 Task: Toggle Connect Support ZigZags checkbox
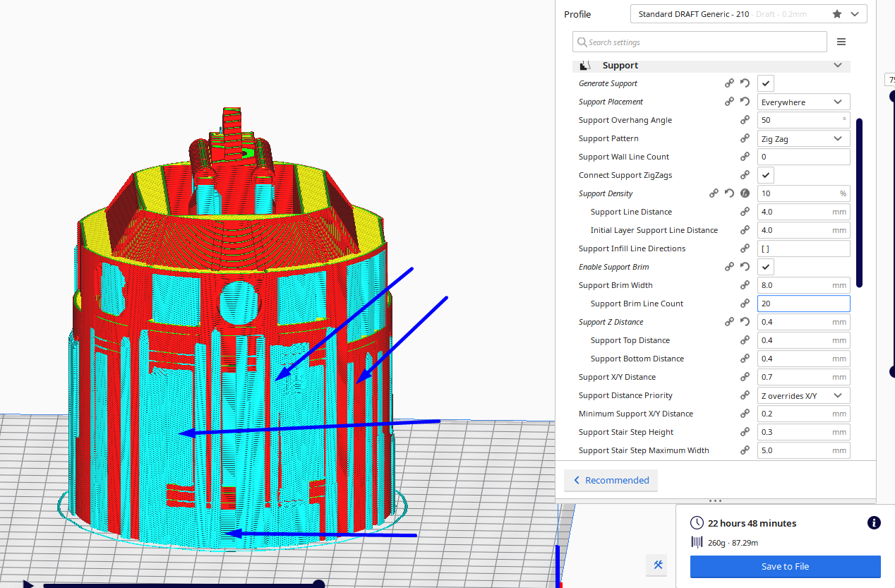(765, 175)
